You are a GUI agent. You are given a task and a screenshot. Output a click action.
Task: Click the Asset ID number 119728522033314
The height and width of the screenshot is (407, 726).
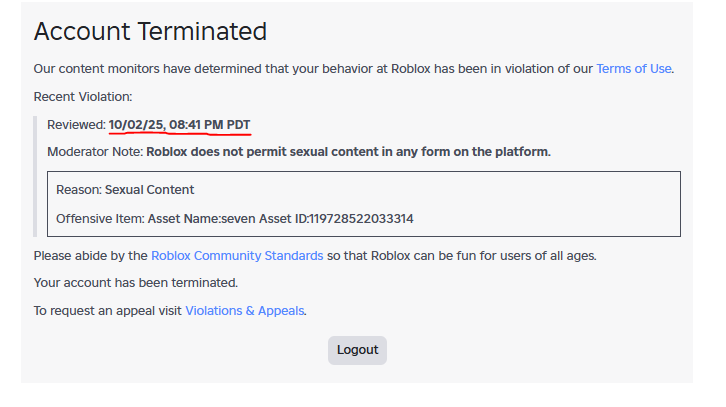[x=360, y=218]
